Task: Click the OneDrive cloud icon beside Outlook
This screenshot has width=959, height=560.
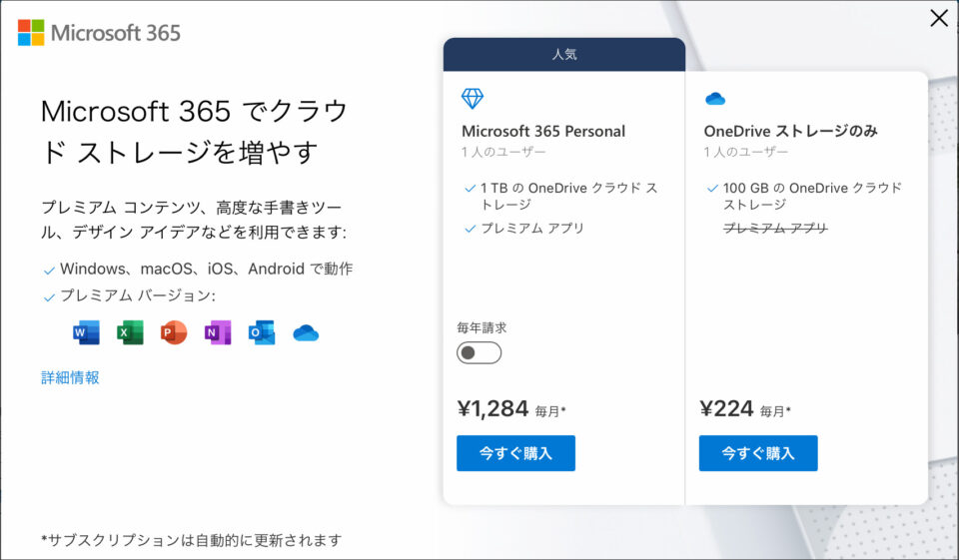Action: tap(306, 333)
